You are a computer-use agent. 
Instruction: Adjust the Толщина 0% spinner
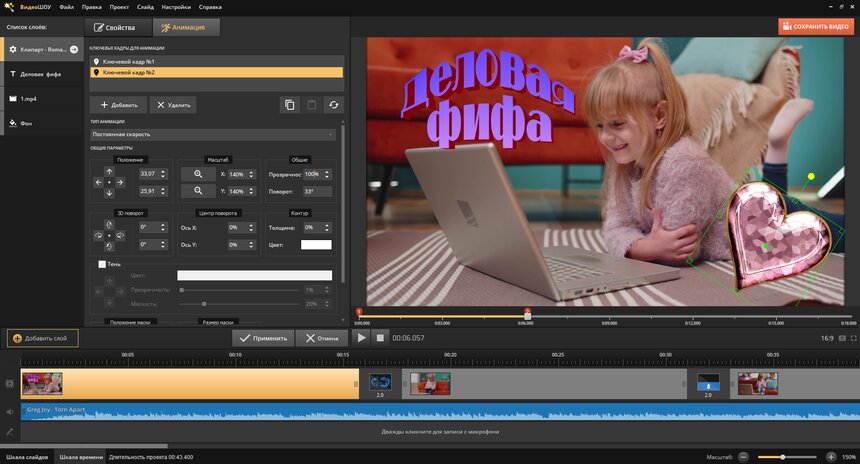pyautogui.click(x=318, y=228)
